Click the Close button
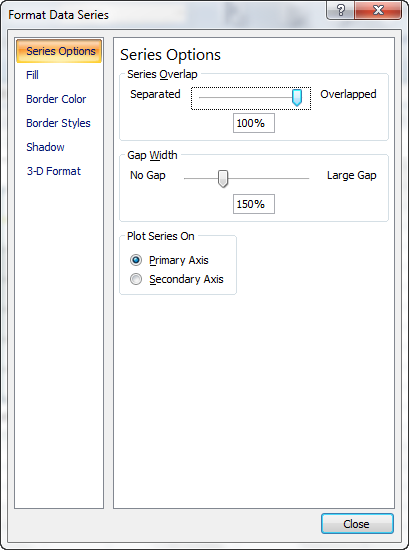Image resolution: width=409 pixels, height=550 pixels. pyautogui.click(x=357, y=524)
